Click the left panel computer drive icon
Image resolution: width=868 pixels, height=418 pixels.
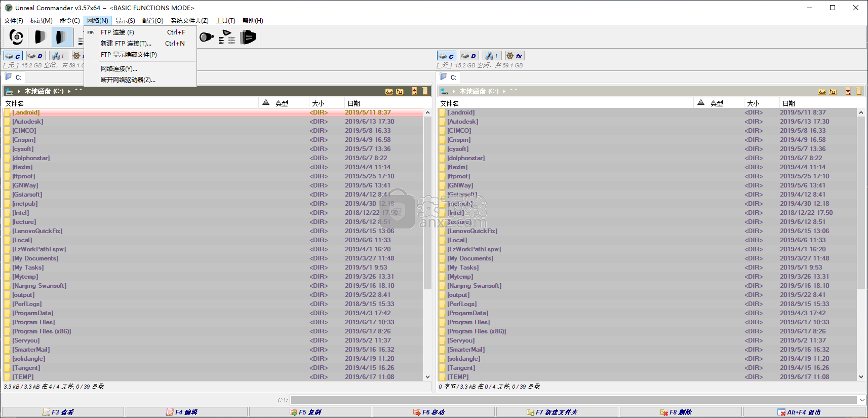pos(10,91)
